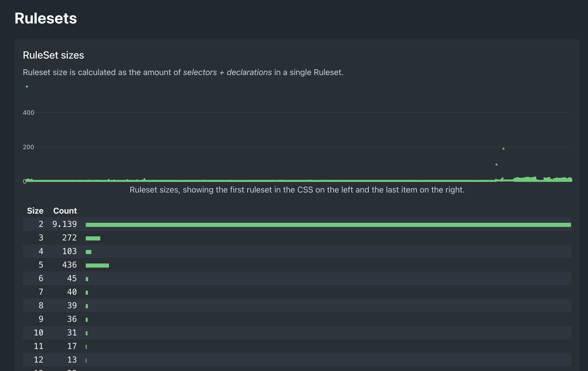The image size is (588, 371).
Task: Click the green bar for count 436
Action: tap(97, 265)
